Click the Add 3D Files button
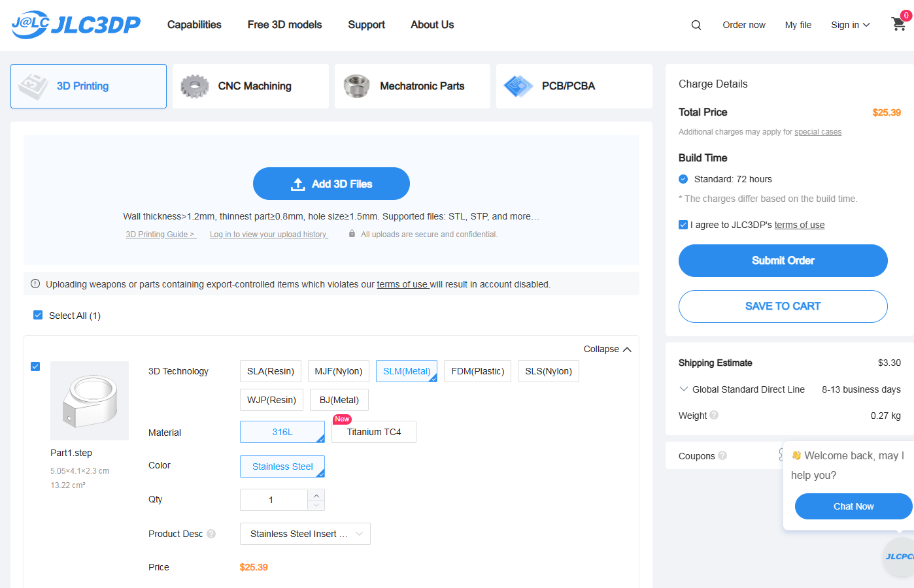The width and height of the screenshot is (914, 588). point(331,184)
